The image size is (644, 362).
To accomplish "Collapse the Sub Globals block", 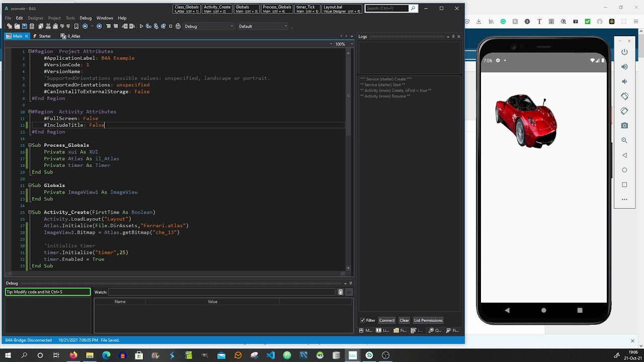I will [x=30, y=186].
